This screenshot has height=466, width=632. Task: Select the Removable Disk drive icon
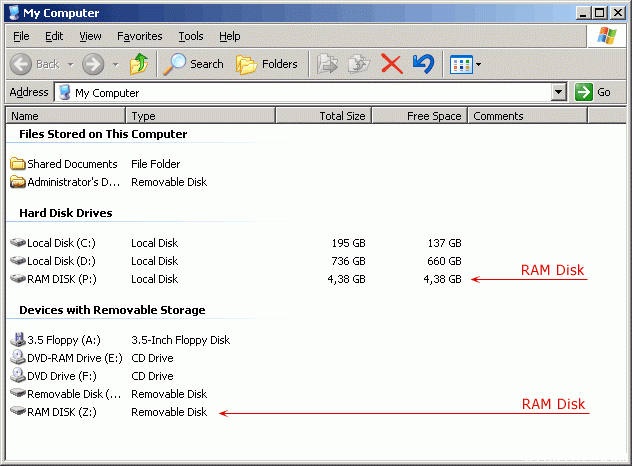(18, 393)
